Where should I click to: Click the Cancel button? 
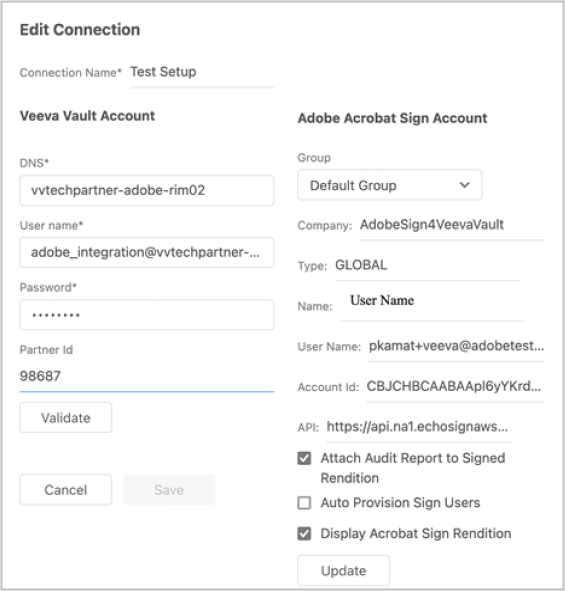pyautogui.click(x=66, y=490)
